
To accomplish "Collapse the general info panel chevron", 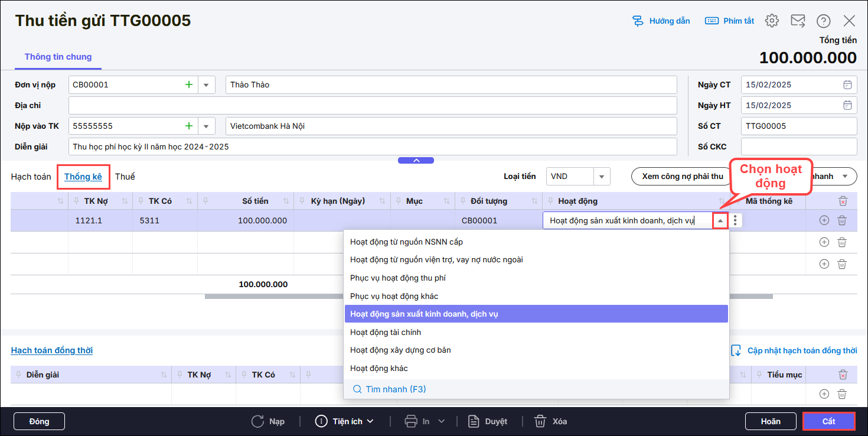I will pos(416,160).
